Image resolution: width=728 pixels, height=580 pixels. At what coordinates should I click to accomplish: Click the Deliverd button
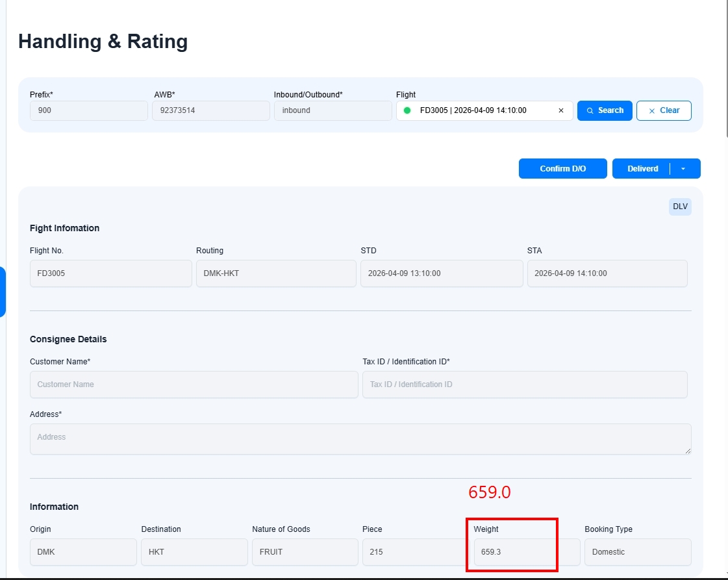coord(642,169)
